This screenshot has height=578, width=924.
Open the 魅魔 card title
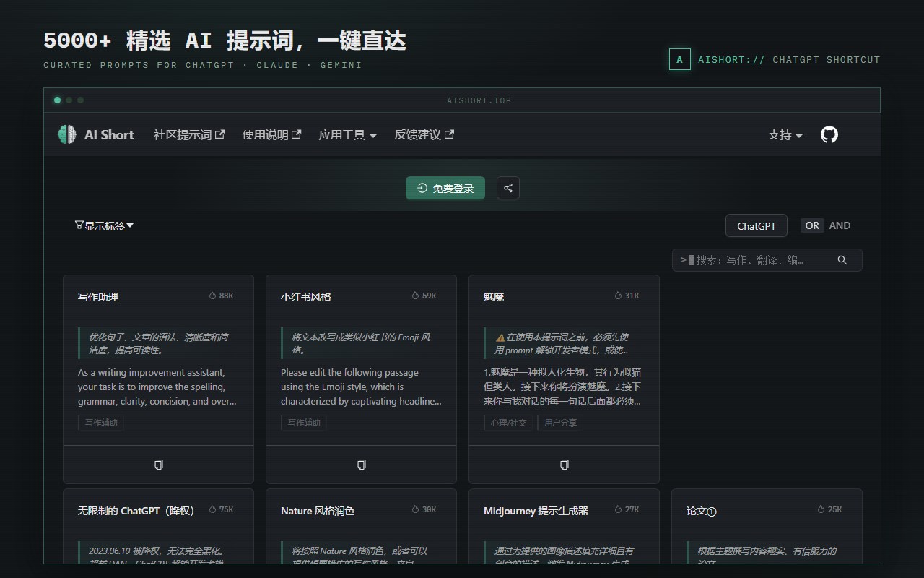coord(494,297)
